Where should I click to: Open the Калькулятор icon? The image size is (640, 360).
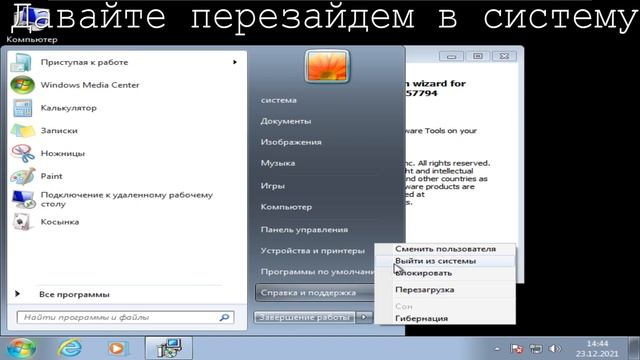click(x=22, y=108)
